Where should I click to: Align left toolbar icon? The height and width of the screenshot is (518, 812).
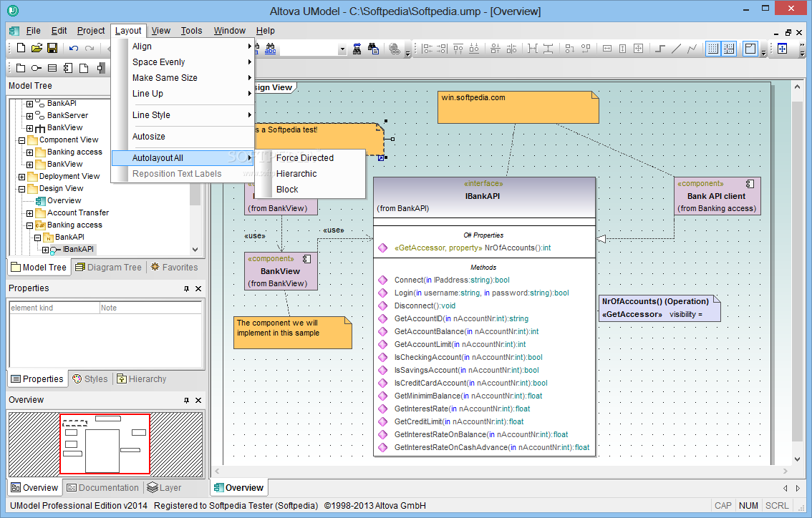(x=427, y=49)
